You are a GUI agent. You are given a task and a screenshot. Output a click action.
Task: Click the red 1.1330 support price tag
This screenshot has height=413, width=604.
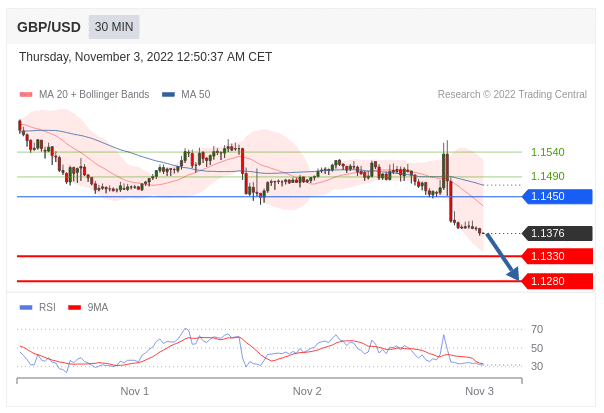point(557,256)
